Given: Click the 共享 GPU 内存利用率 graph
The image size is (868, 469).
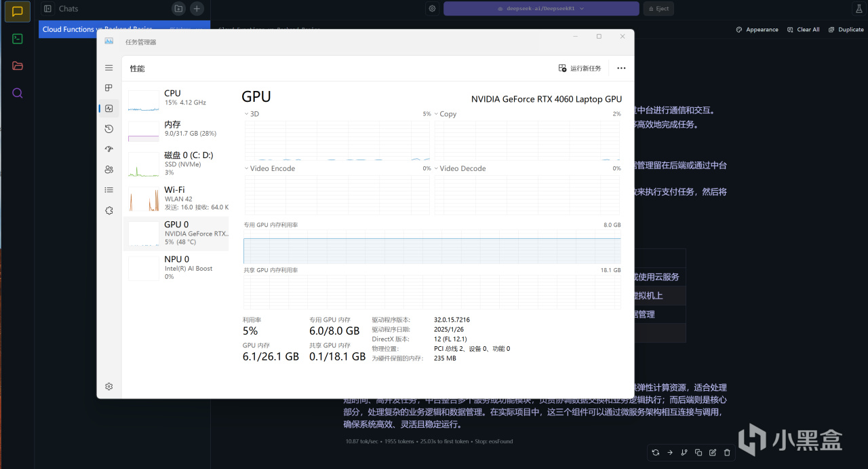Looking at the screenshot, I should [432, 292].
